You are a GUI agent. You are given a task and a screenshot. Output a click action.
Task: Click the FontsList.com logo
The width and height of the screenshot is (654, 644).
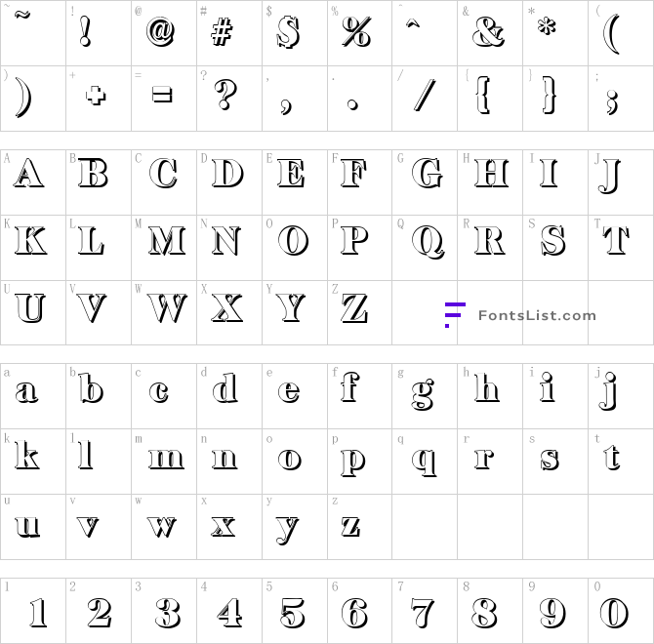520,315
